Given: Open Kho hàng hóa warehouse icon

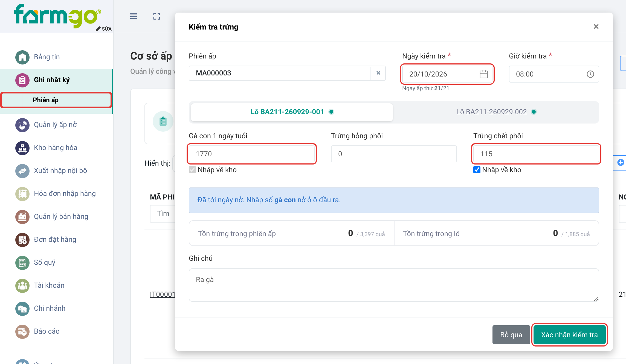Looking at the screenshot, I should 22,148.
